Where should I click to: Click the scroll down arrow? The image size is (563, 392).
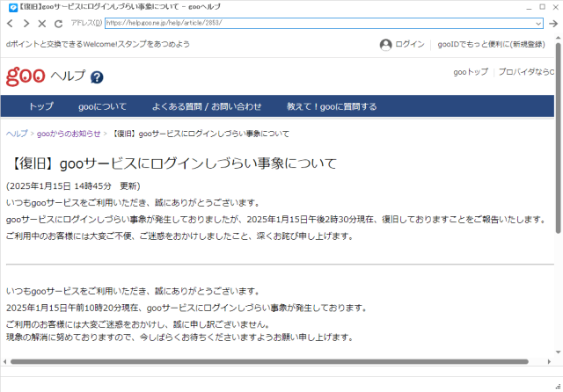pos(559,352)
